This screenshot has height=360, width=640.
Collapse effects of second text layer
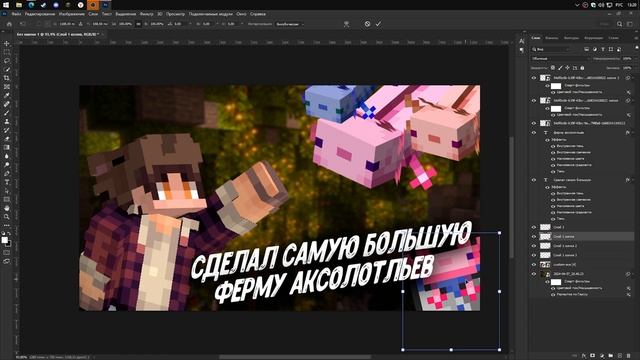[x=633, y=180]
